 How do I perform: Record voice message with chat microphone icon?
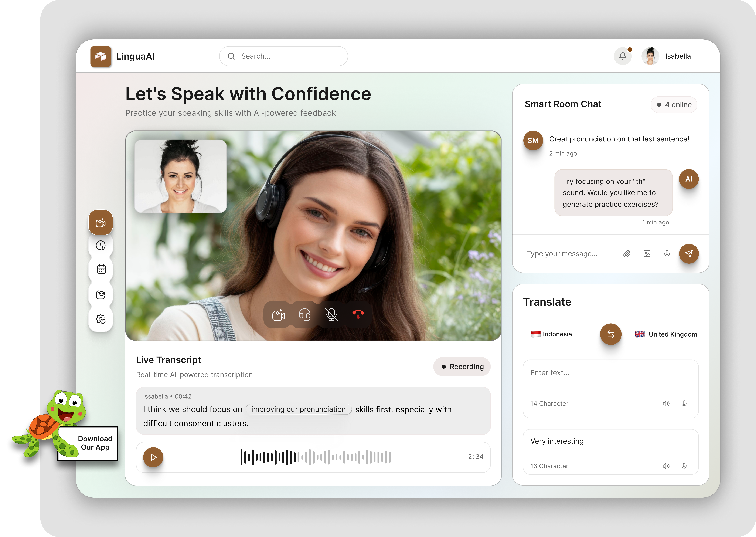click(667, 254)
